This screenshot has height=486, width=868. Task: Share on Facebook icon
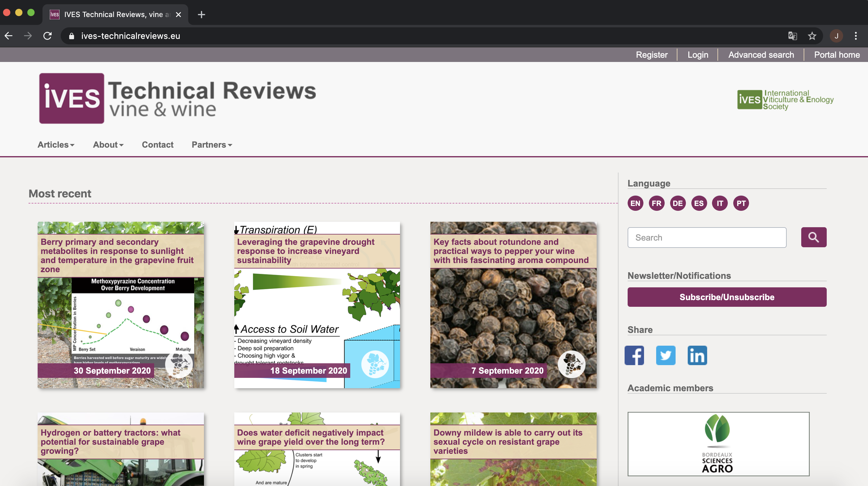pyautogui.click(x=634, y=355)
